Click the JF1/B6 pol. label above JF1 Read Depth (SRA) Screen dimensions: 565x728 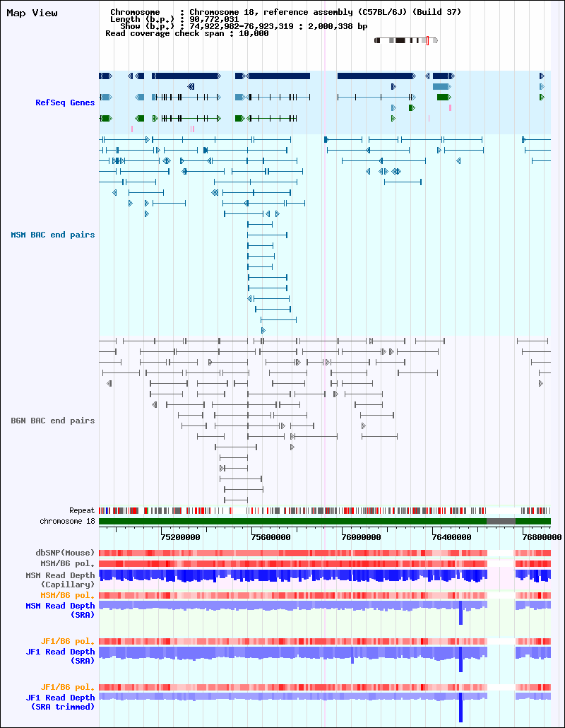tap(68, 641)
